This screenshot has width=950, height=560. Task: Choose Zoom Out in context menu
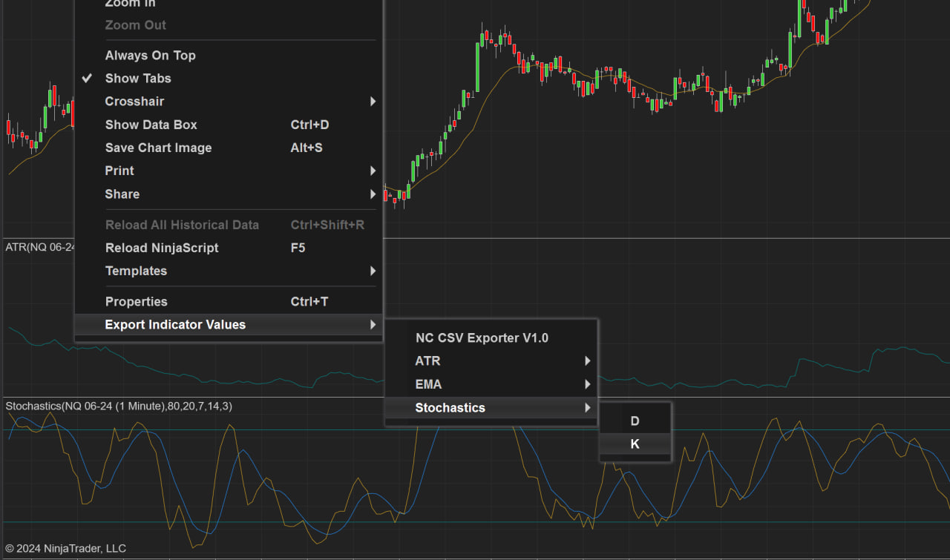(136, 25)
